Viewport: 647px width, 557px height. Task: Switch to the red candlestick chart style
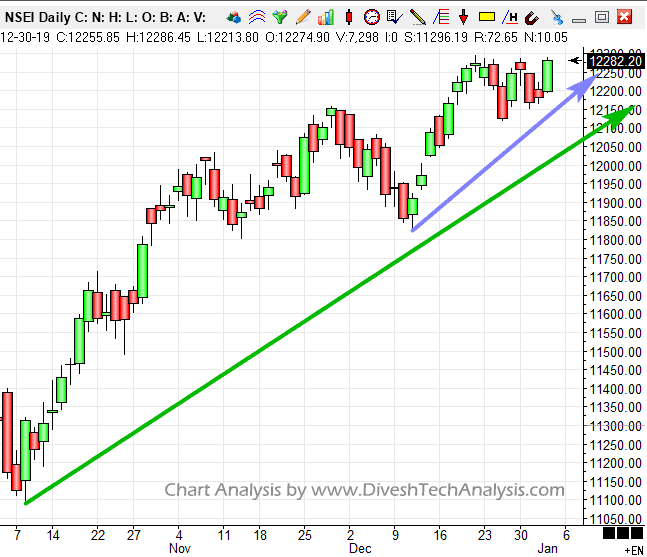coord(348,17)
